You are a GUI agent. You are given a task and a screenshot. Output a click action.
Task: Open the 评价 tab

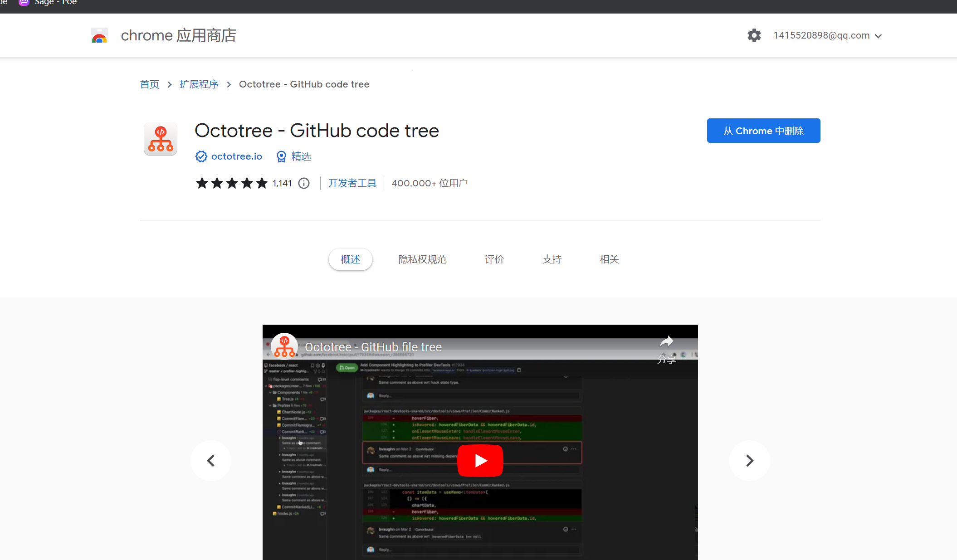[494, 259]
